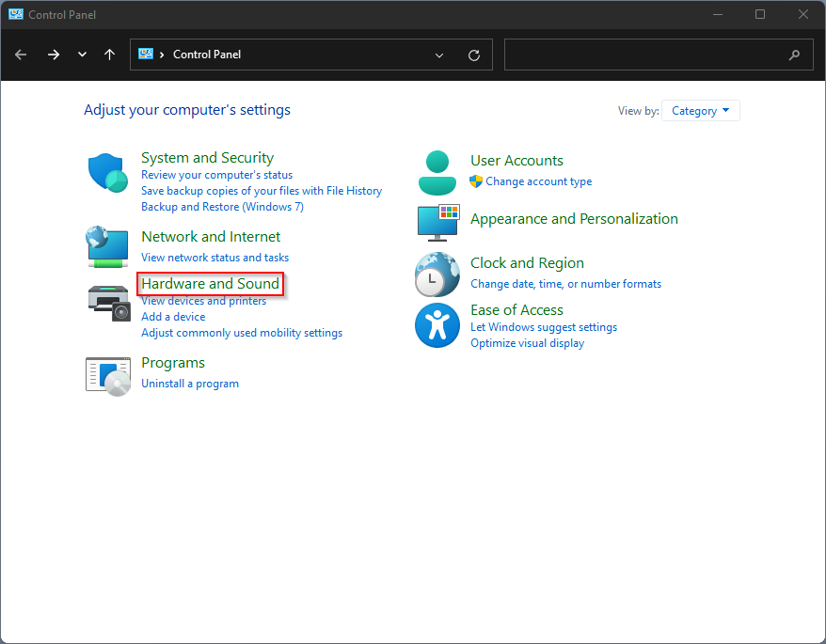The width and height of the screenshot is (826, 644).
Task: Go forward with the right arrow
Action: pos(54,55)
